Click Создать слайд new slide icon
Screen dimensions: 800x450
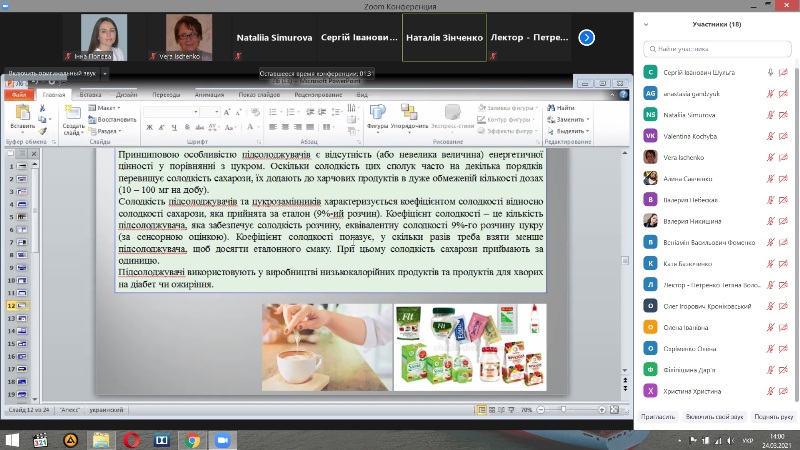pyautogui.click(x=74, y=113)
